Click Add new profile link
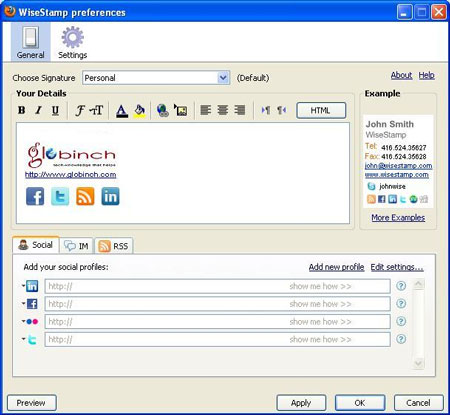The width and height of the screenshot is (450, 415). coord(336,267)
